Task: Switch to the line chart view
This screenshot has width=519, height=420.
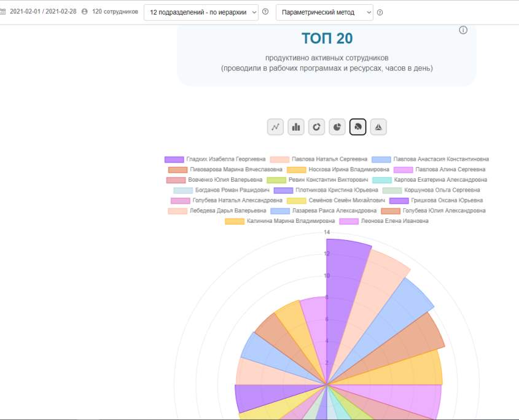Action: click(x=275, y=127)
